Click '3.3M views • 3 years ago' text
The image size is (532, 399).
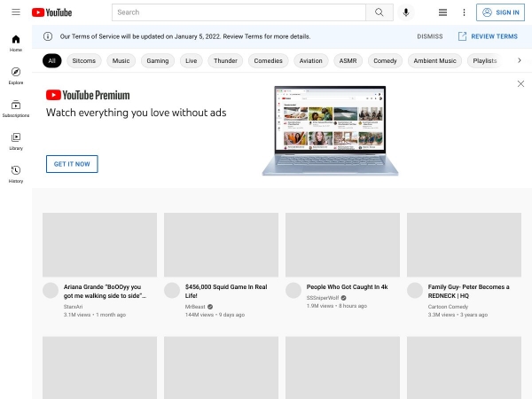point(458,315)
